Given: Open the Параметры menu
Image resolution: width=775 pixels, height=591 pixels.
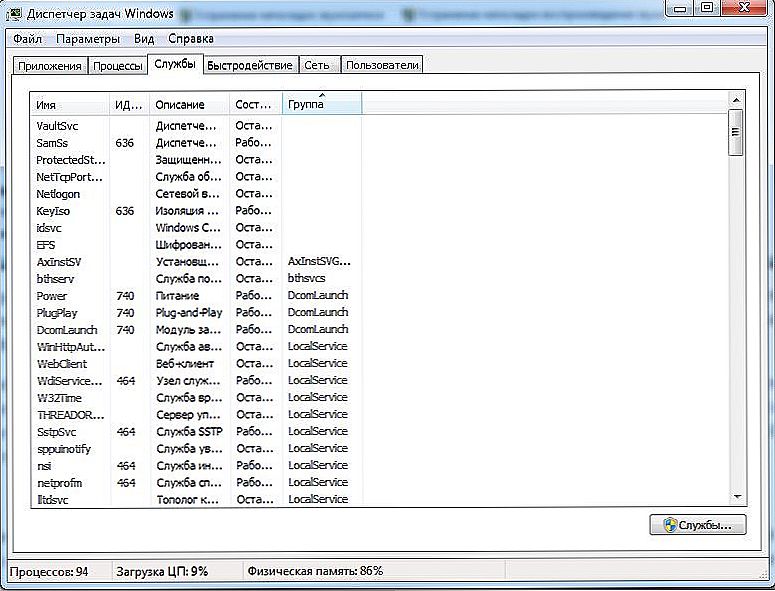Looking at the screenshot, I should pyautogui.click(x=88, y=39).
